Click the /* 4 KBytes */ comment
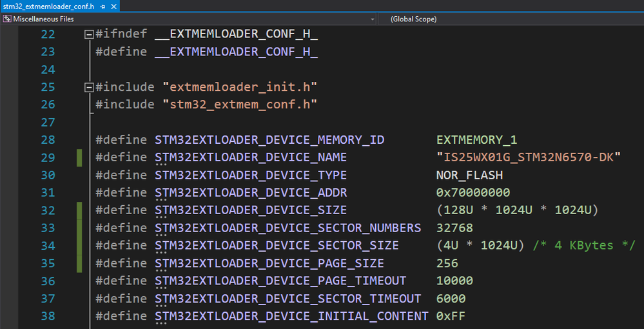Image resolution: width=644 pixels, height=329 pixels. (x=584, y=246)
